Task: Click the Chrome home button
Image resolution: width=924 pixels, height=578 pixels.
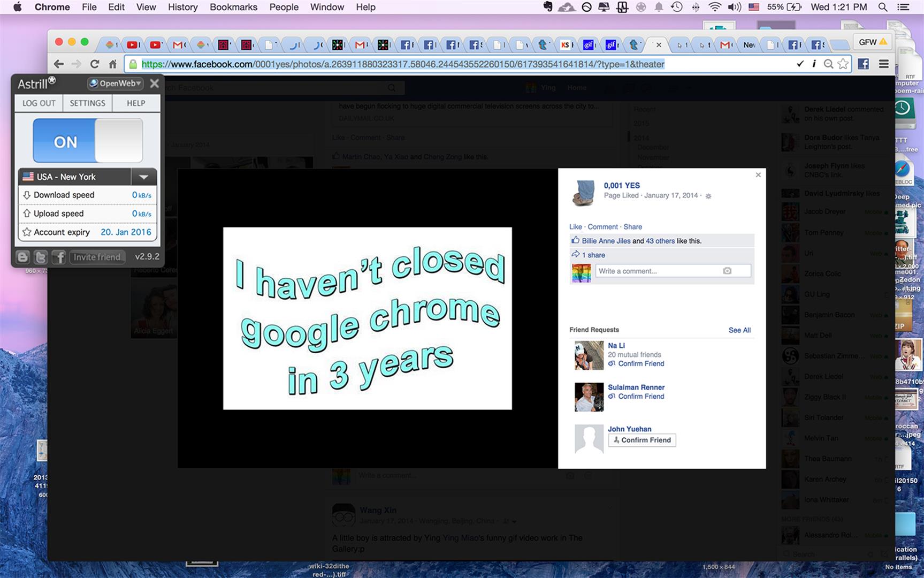Action: (x=112, y=64)
